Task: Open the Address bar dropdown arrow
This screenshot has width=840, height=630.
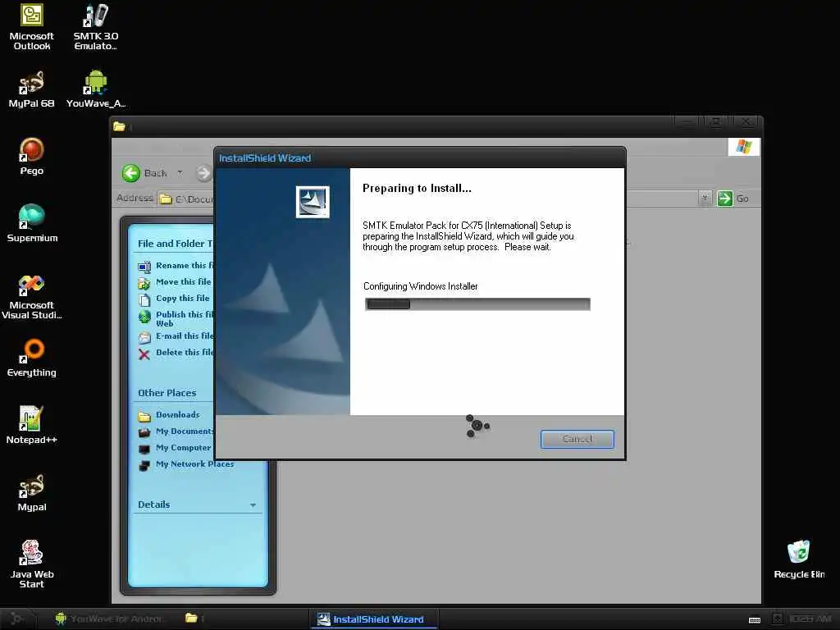Action: 705,199
